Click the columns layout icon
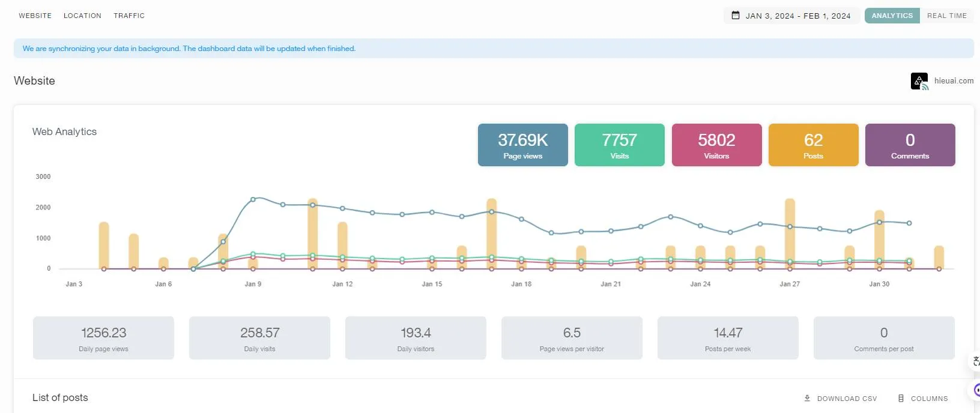The height and width of the screenshot is (413, 980). (901, 398)
